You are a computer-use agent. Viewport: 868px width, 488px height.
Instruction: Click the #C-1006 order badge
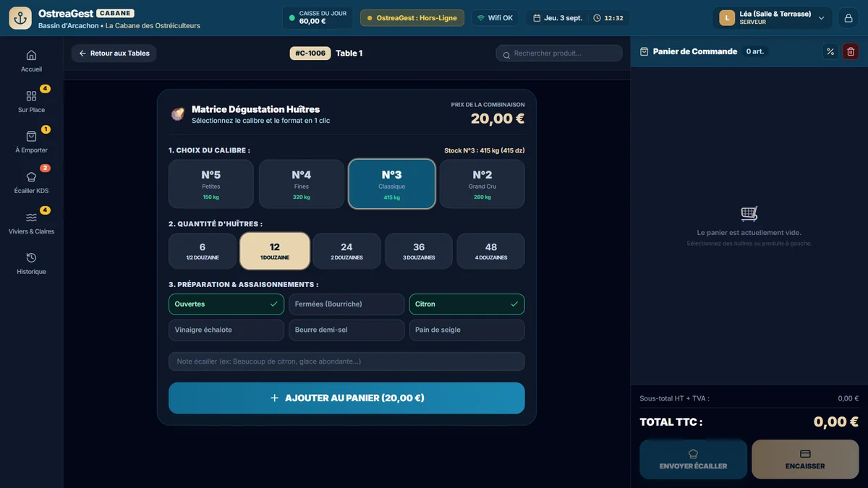pyautogui.click(x=310, y=53)
